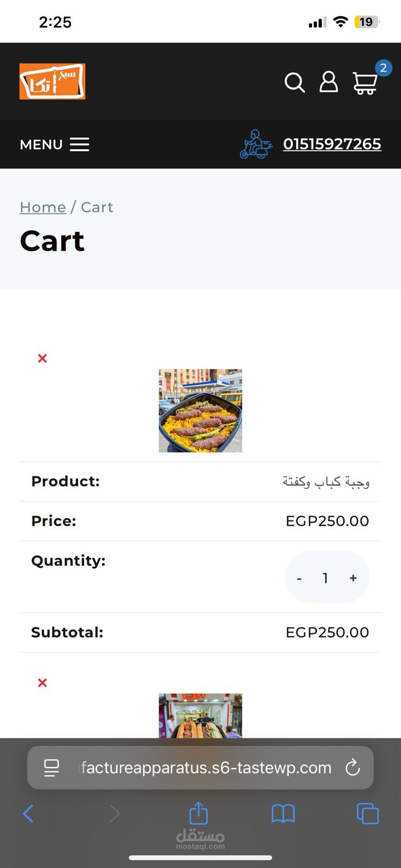Open kebab and kofta meal product thumbnail

(200, 411)
